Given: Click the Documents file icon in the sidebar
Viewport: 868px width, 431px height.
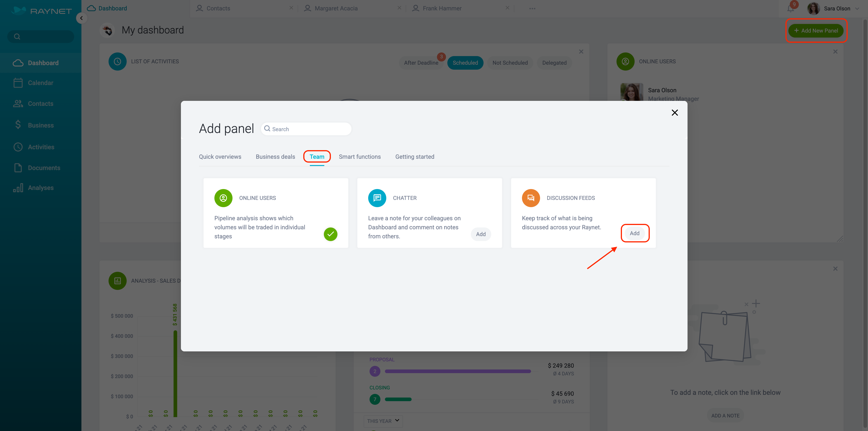Looking at the screenshot, I should click(18, 168).
